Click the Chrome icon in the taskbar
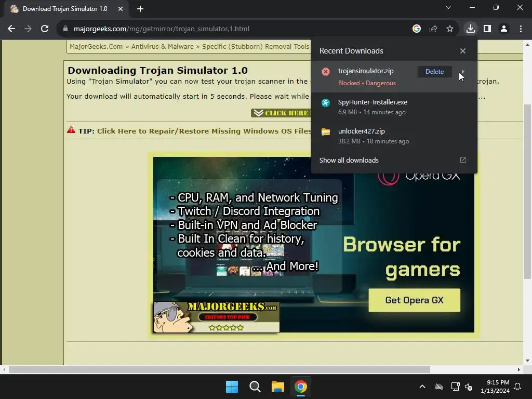The width and height of the screenshot is (532, 399). (301, 387)
